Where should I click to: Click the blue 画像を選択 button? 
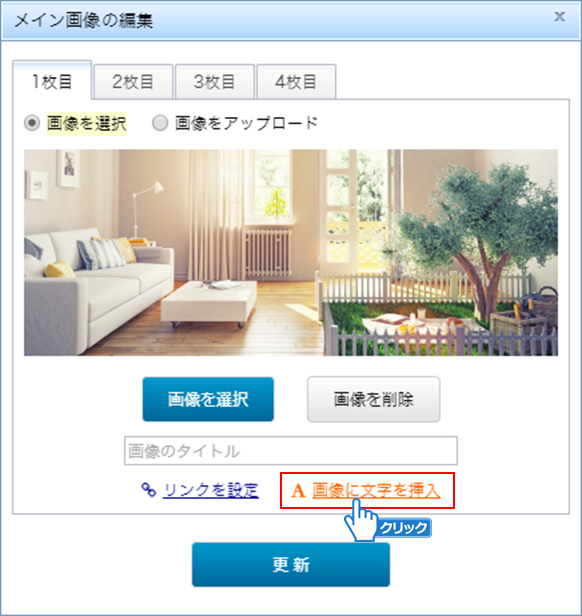[x=208, y=399]
